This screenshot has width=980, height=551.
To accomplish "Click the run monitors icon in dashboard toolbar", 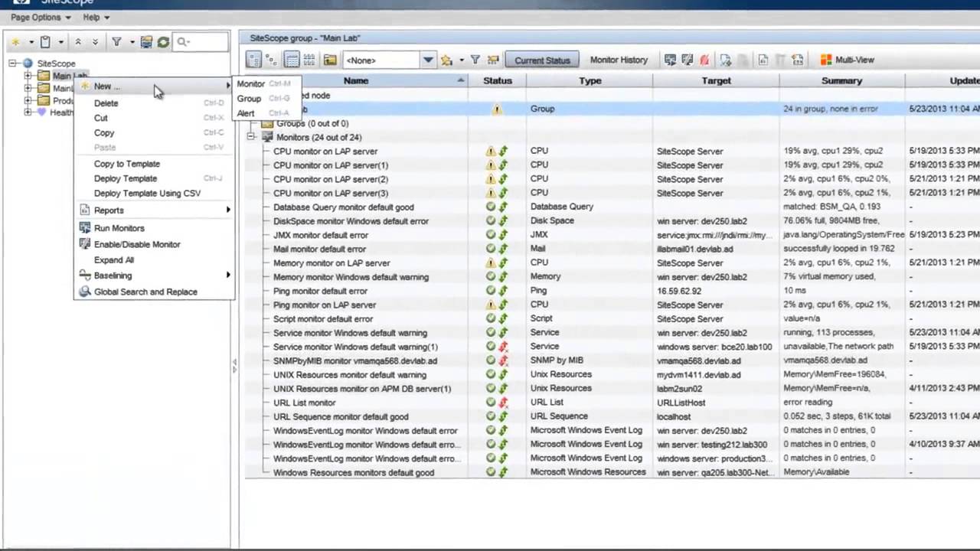I will (670, 60).
